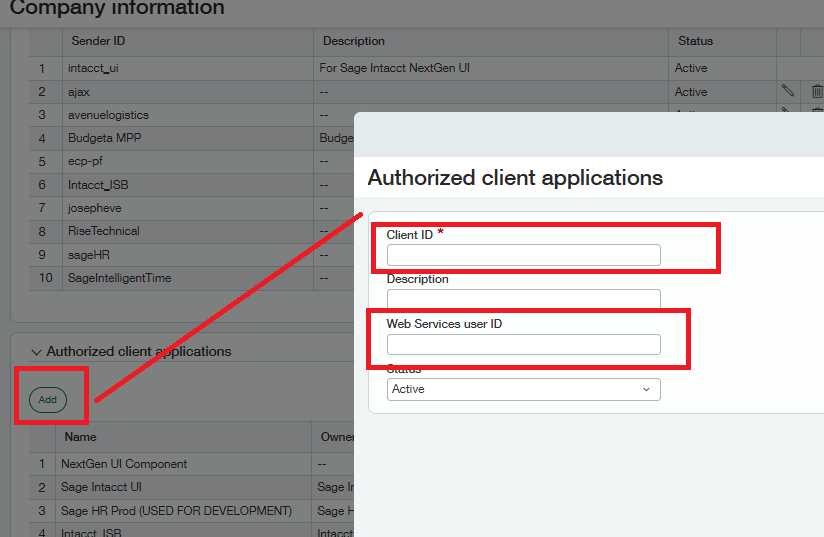824x537 pixels.
Task: Focus the Web Services user ID field
Action: pyautogui.click(x=523, y=345)
